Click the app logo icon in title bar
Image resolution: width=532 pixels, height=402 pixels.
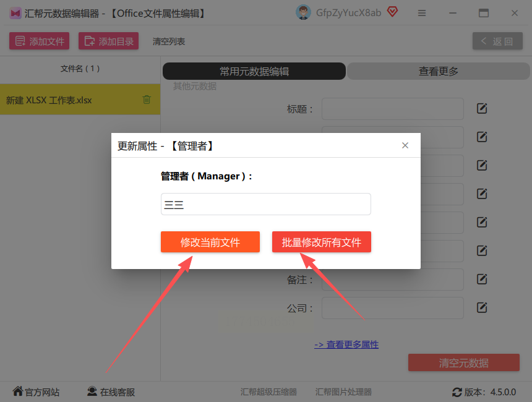pyautogui.click(x=15, y=14)
